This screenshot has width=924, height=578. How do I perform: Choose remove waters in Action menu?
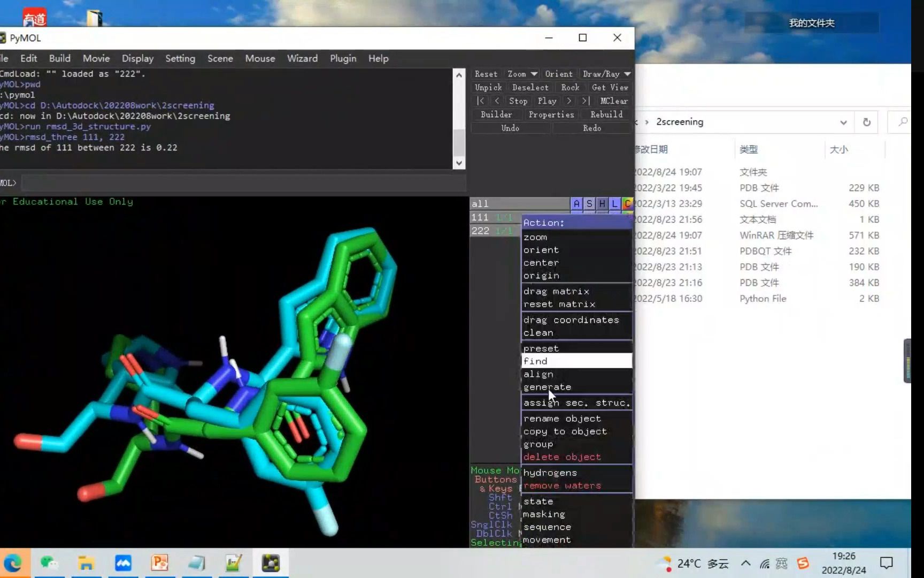click(576, 486)
